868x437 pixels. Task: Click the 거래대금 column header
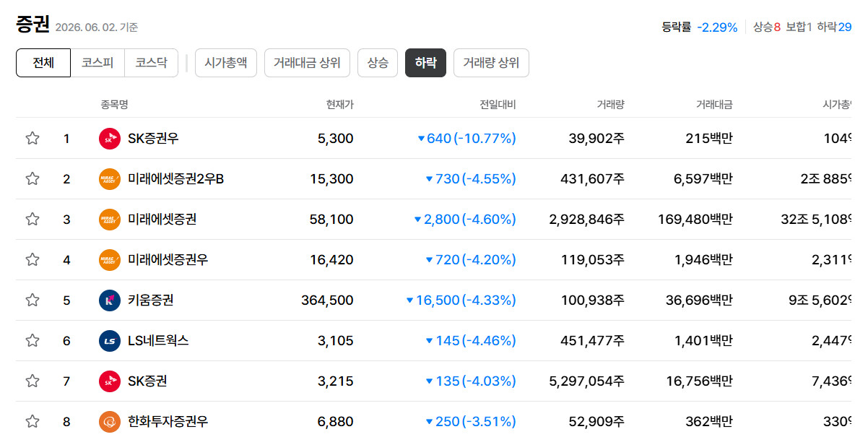tap(714, 105)
